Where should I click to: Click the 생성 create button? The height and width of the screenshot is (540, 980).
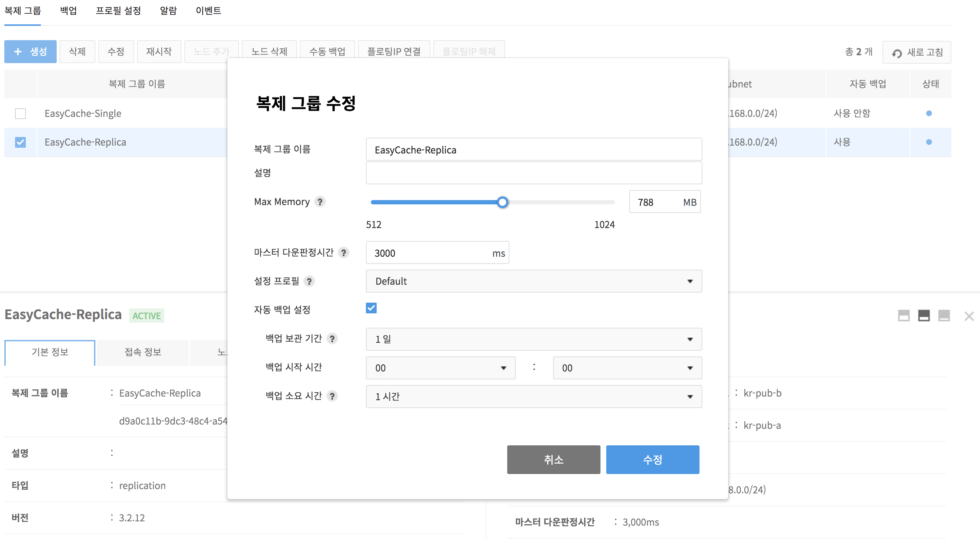coord(30,51)
